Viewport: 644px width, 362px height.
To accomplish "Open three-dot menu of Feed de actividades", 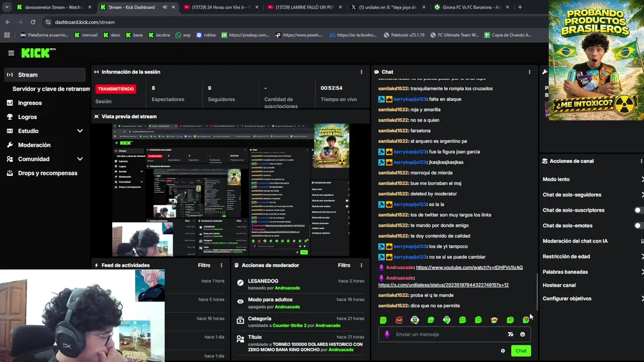I will (x=221, y=265).
